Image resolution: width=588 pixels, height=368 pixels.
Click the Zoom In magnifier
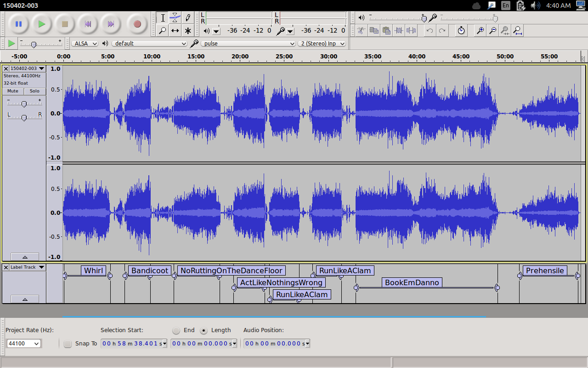point(480,31)
